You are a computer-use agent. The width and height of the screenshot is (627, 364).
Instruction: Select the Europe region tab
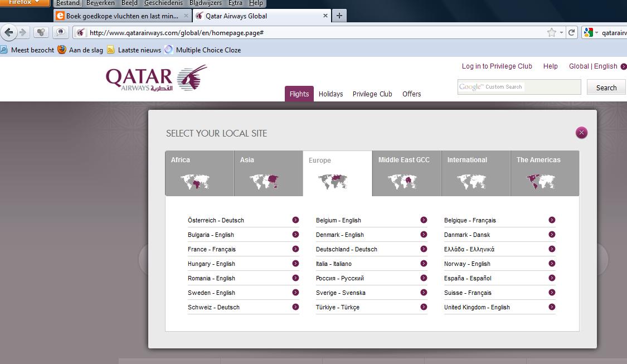[x=338, y=173]
